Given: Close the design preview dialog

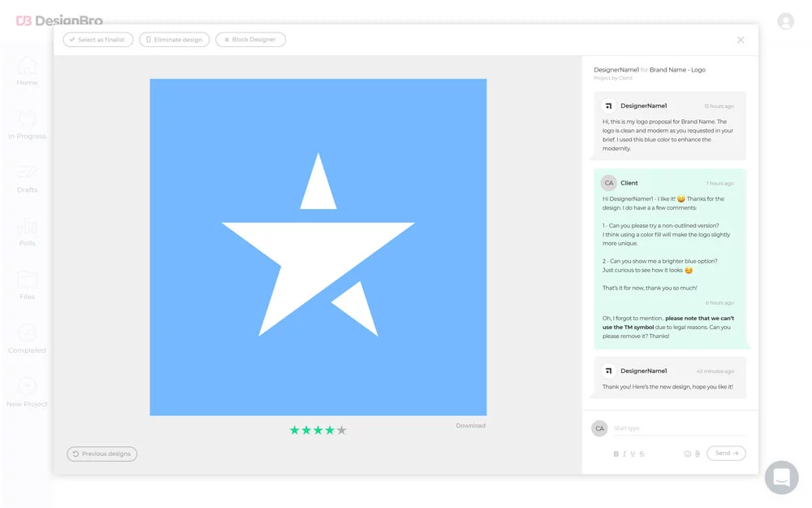Looking at the screenshot, I should click(741, 40).
